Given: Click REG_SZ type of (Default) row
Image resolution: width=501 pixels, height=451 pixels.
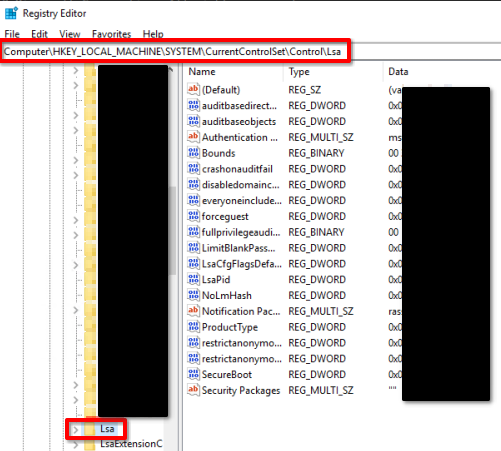Looking at the screenshot, I should [x=305, y=90].
